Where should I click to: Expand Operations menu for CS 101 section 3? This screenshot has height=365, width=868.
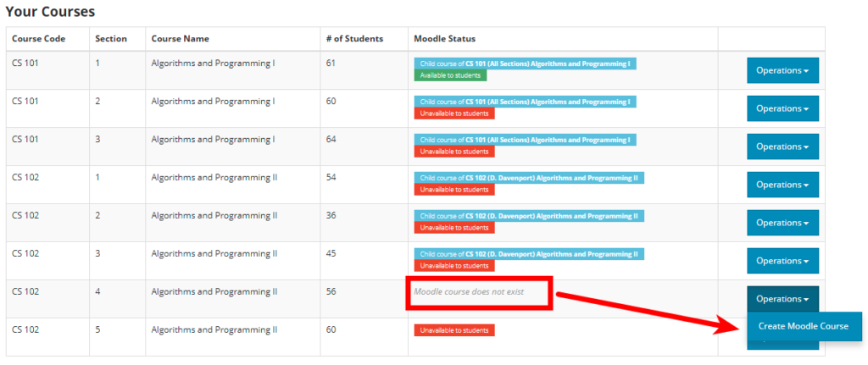tap(782, 147)
